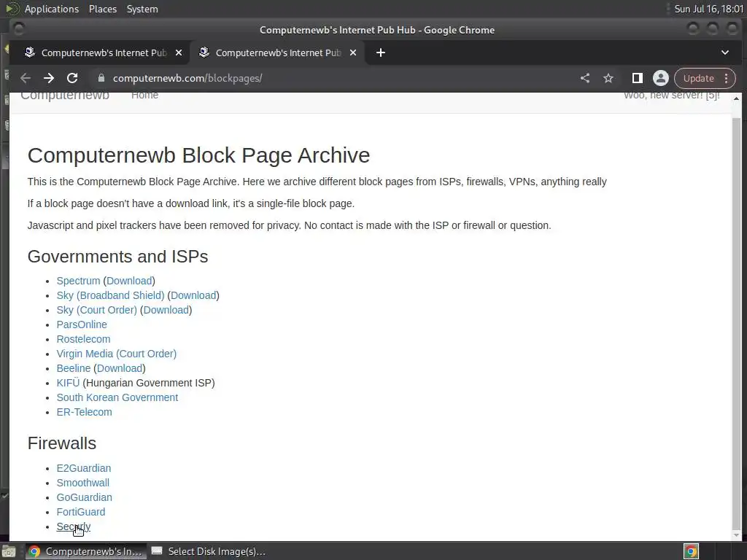Close the first Computernewb tab
This screenshot has width=747, height=560.
[179, 52]
